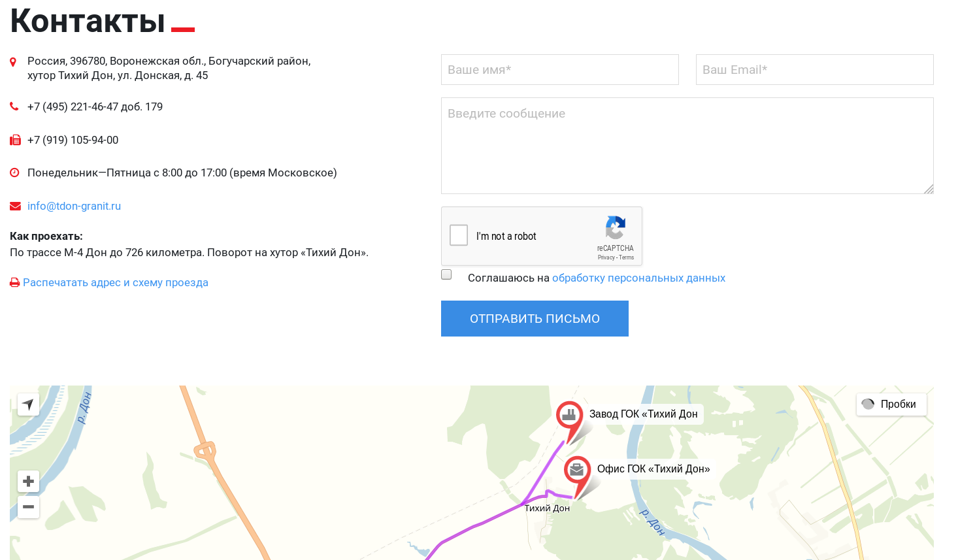Click the «Ваше имя» input field
Screen dimensions: 958x560
(559, 69)
